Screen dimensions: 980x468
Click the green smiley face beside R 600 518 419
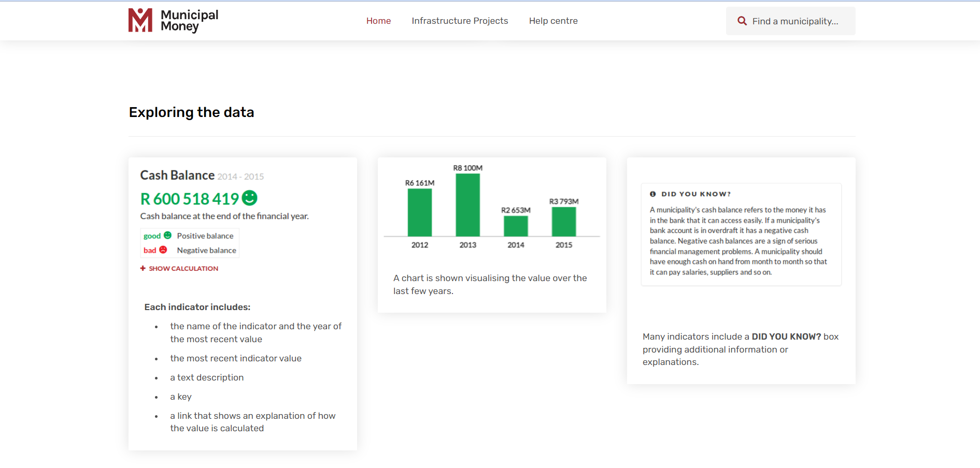point(250,198)
